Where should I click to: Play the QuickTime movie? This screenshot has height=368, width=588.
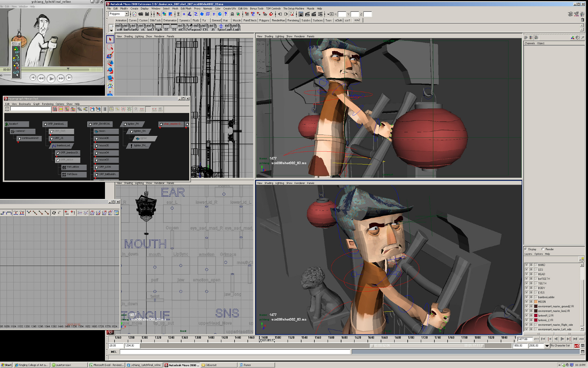(51, 78)
